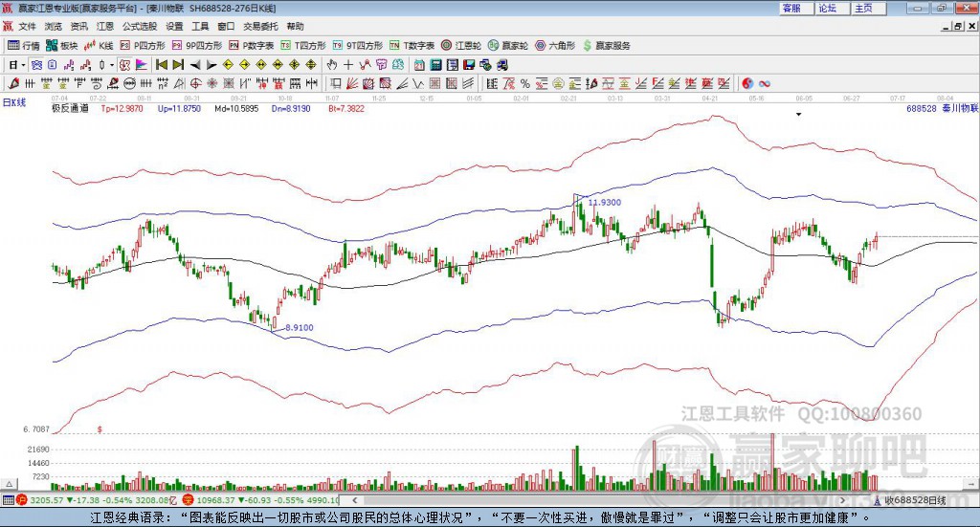Select the Gann fan lines tool

pos(352,83)
